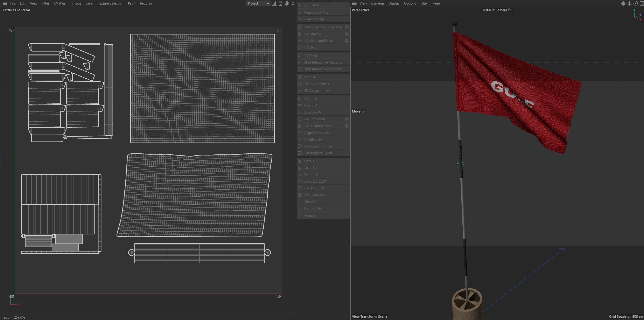Click the Default Camera link icon
644x320 pixels.
pyautogui.click(x=510, y=10)
